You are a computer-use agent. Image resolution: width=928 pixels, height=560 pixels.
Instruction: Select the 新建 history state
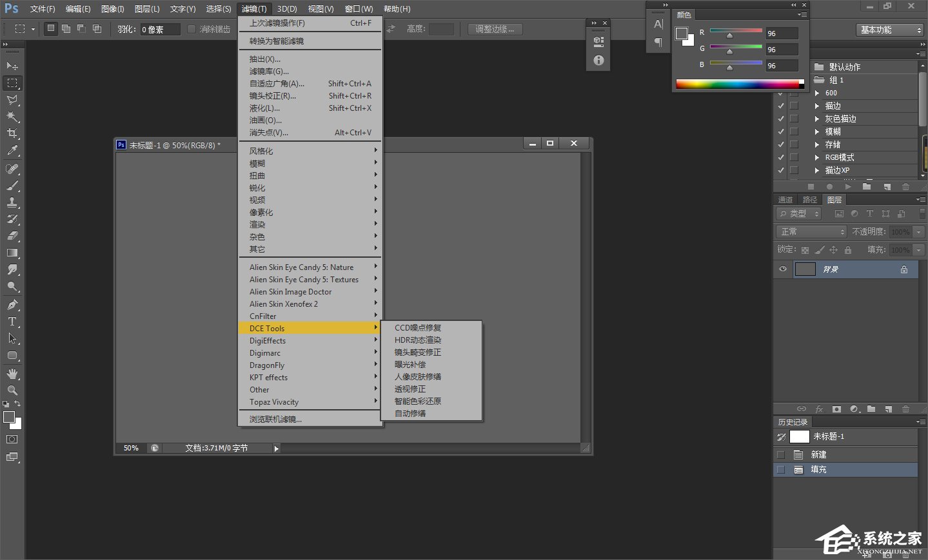click(x=818, y=454)
